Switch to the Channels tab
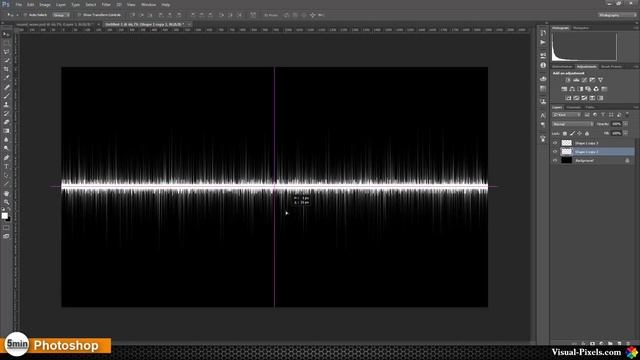 573,107
